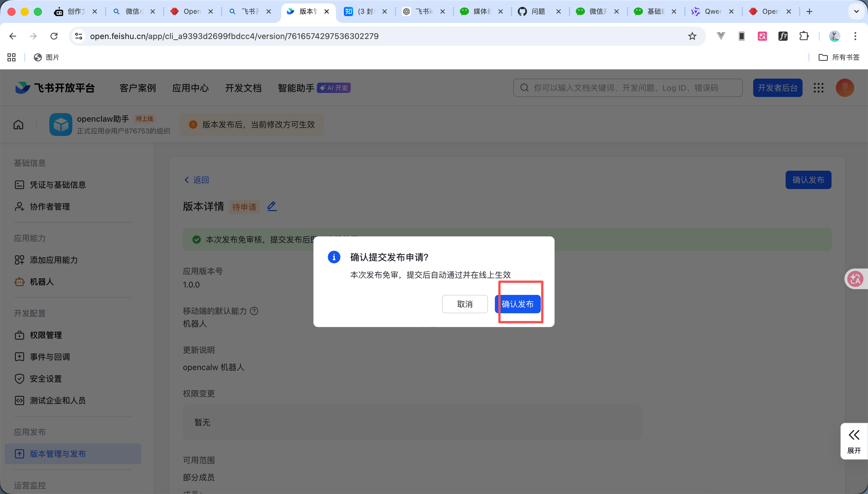Click the apps grid icon near 开发者后台
This screenshot has height=494, width=868.
tap(818, 87)
